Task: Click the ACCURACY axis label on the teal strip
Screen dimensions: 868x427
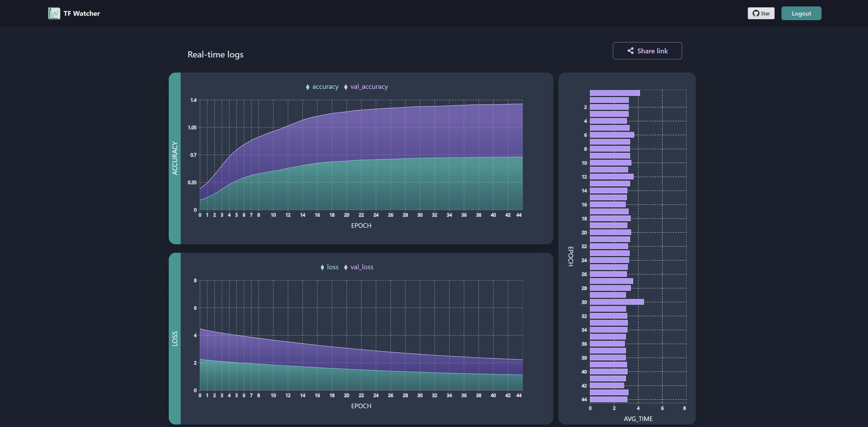Action: (x=174, y=158)
